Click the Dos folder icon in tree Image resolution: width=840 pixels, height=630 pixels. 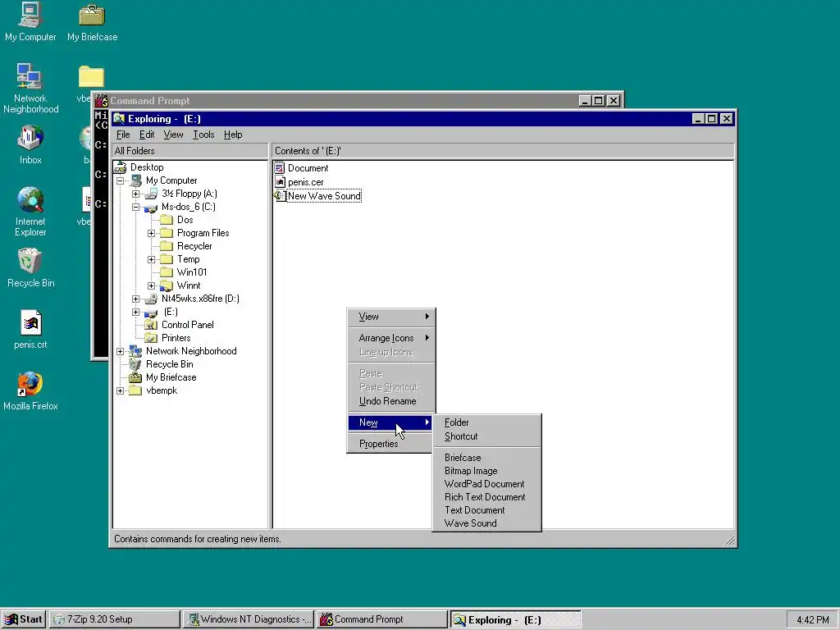click(167, 220)
